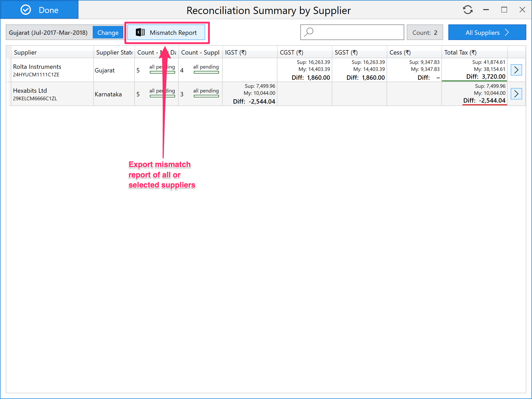Open details arrow for Rolta Instruments

point(516,70)
